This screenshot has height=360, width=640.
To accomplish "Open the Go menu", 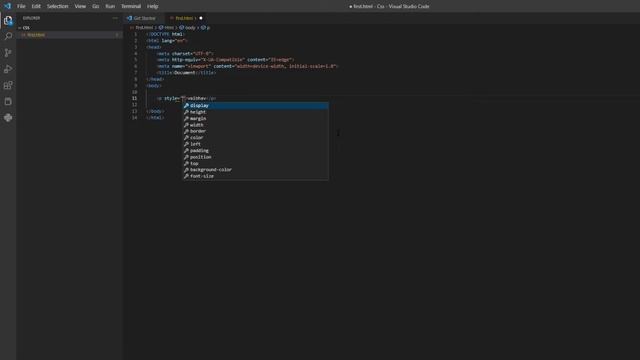I will coord(96,6).
